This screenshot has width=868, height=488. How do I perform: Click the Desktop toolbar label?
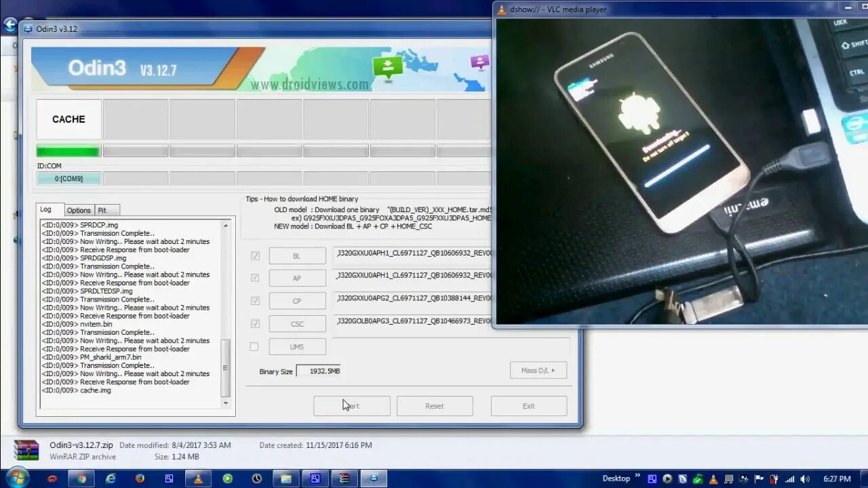616,479
